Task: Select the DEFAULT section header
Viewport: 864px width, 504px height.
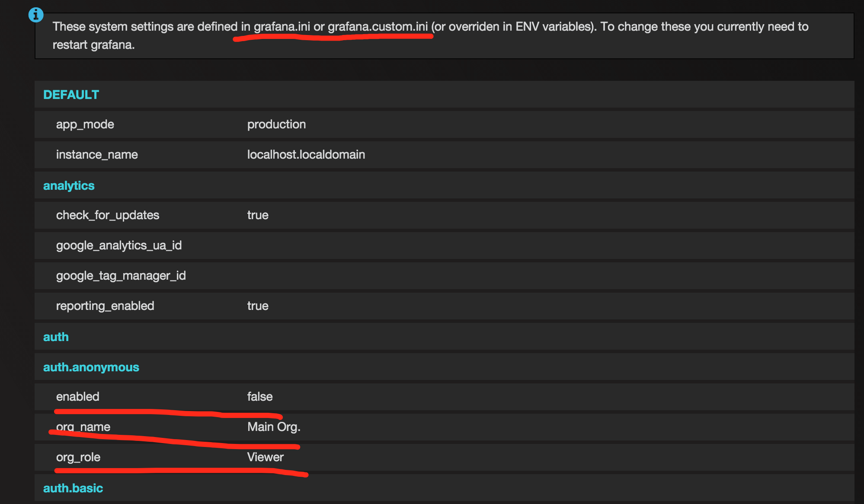Action: click(x=71, y=95)
